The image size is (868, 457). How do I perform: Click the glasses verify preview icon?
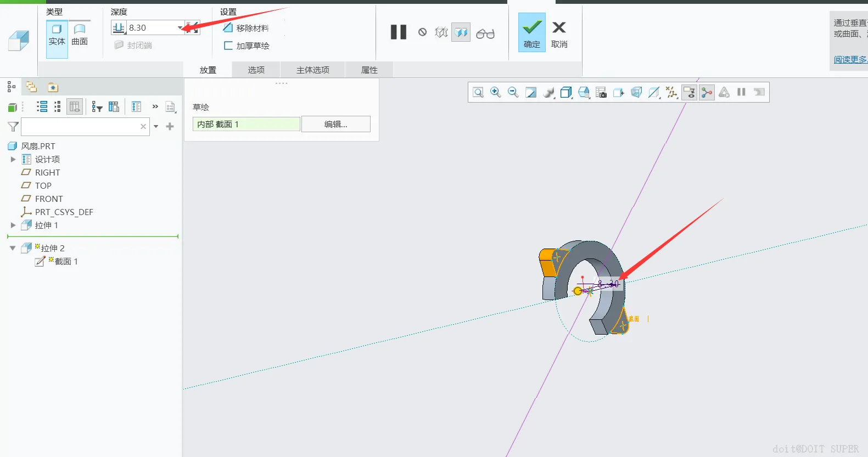pyautogui.click(x=485, y=33)
